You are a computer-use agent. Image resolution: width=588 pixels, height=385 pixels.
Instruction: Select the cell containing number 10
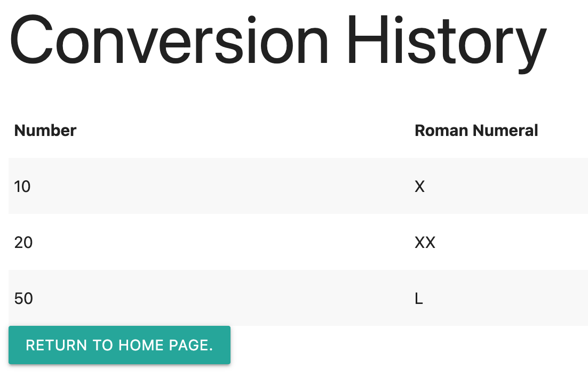pyautogui.click(x=23, y=187)
